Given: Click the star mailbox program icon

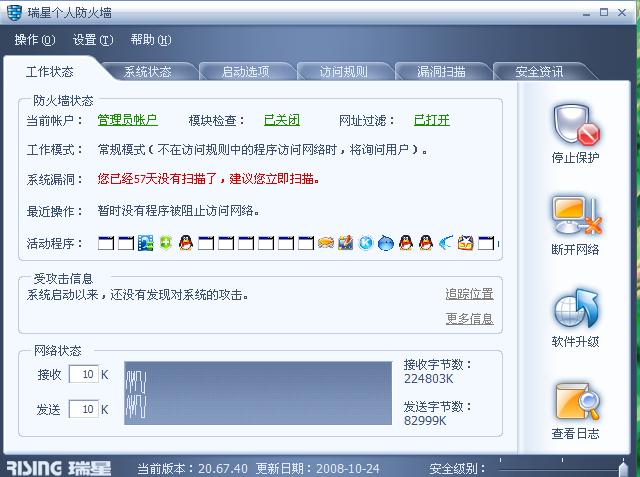Looking at the screenshot, I should click(x=466, y=243).
